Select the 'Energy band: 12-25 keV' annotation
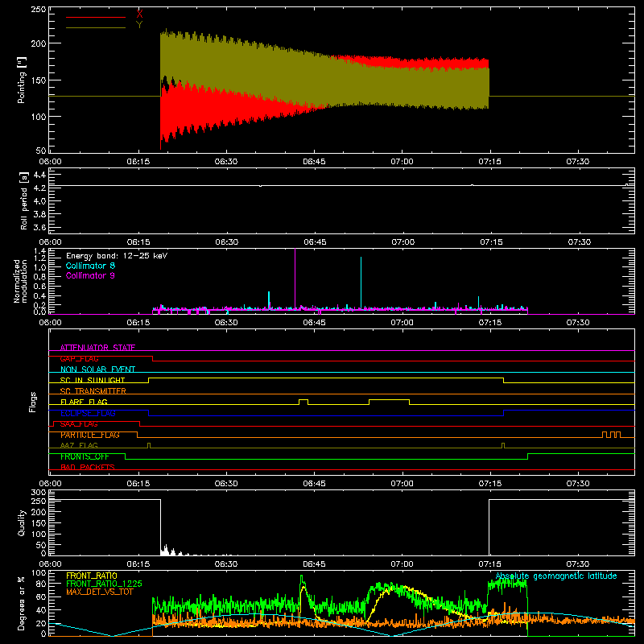Screen dimensions: 644x644 (117, 256)
